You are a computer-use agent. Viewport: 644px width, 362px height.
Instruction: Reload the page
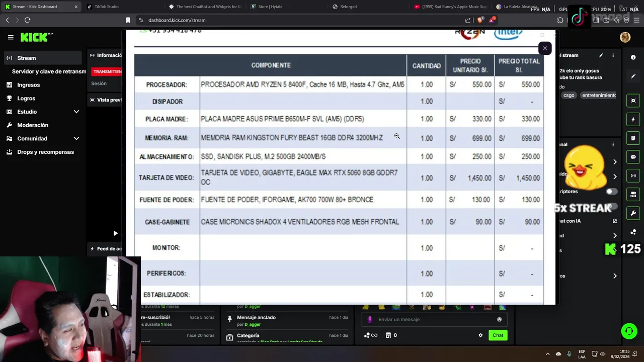27,20
